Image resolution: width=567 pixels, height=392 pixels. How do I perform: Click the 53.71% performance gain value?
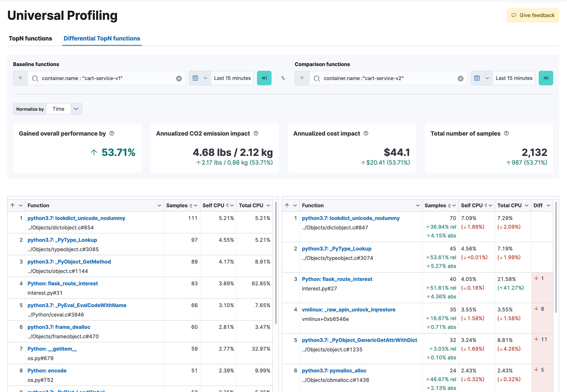coord(118,152)
